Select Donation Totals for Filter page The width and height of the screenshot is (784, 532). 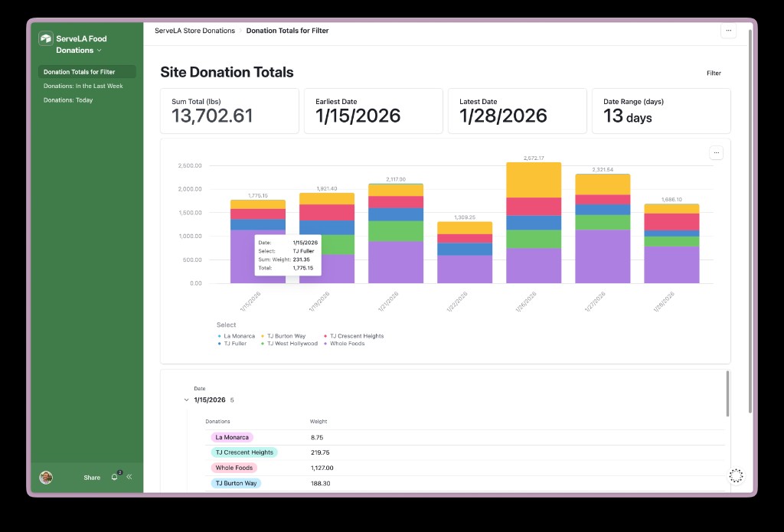[x=87, y=71]
